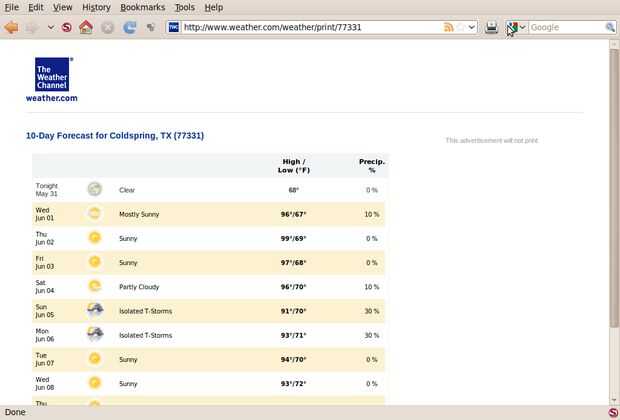Click the Mon Jun 06 thunderstorm icon

(x=95, y=334)
